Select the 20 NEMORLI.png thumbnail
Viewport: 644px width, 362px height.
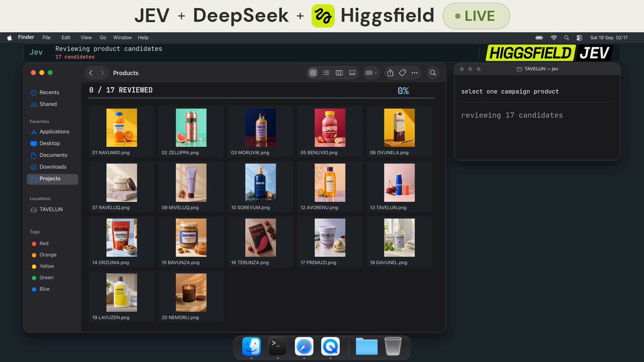tap(192, 293)
